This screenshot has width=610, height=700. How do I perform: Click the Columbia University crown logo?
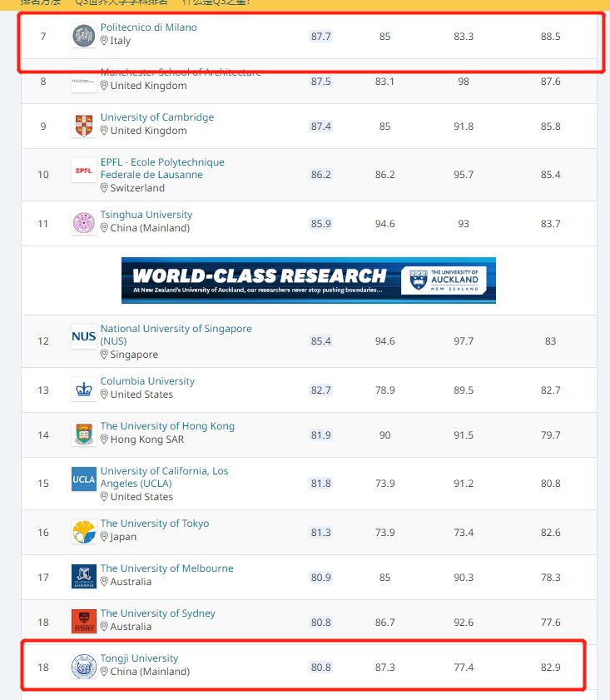click(84, 390)
